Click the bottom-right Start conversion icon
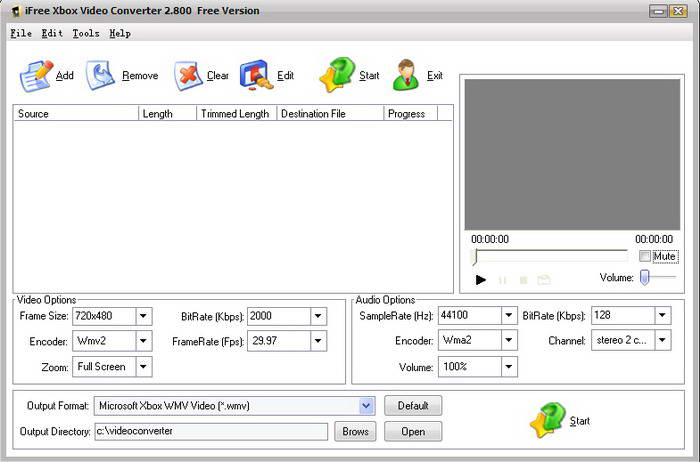The height and width of the screenshot is (462, 700). click(x=548, y=420)
